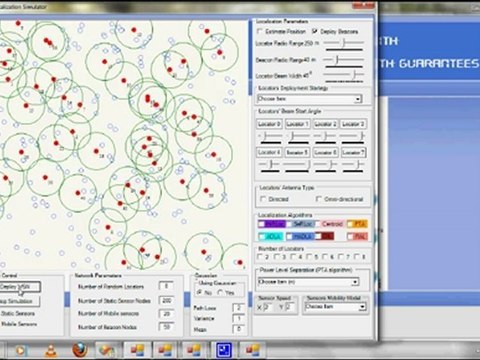The width and height of the screenshot is (480, 360).
Task: Tick the SeRLoc algorithm checkbox
Action: click(x=289, y=224)
